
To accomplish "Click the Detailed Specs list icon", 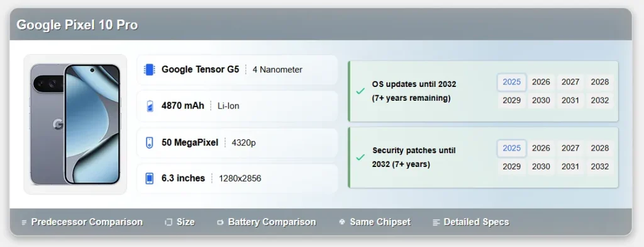I will 436,222.
